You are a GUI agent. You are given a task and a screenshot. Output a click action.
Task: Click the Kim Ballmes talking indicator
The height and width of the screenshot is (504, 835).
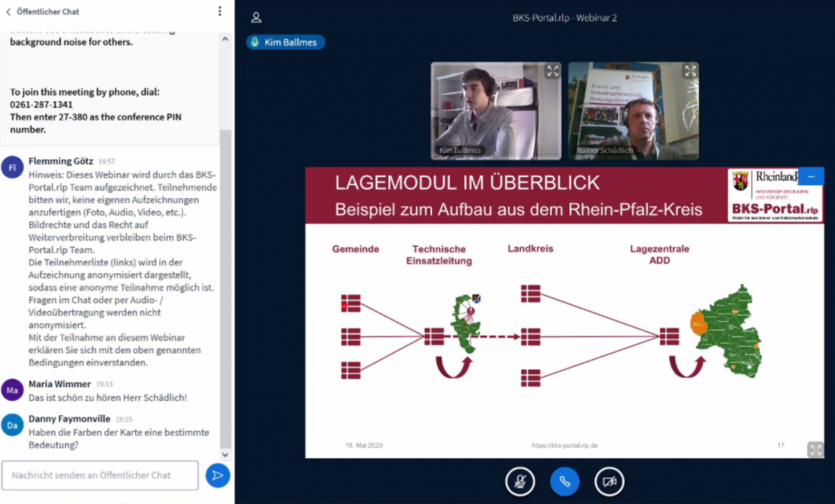285,42
